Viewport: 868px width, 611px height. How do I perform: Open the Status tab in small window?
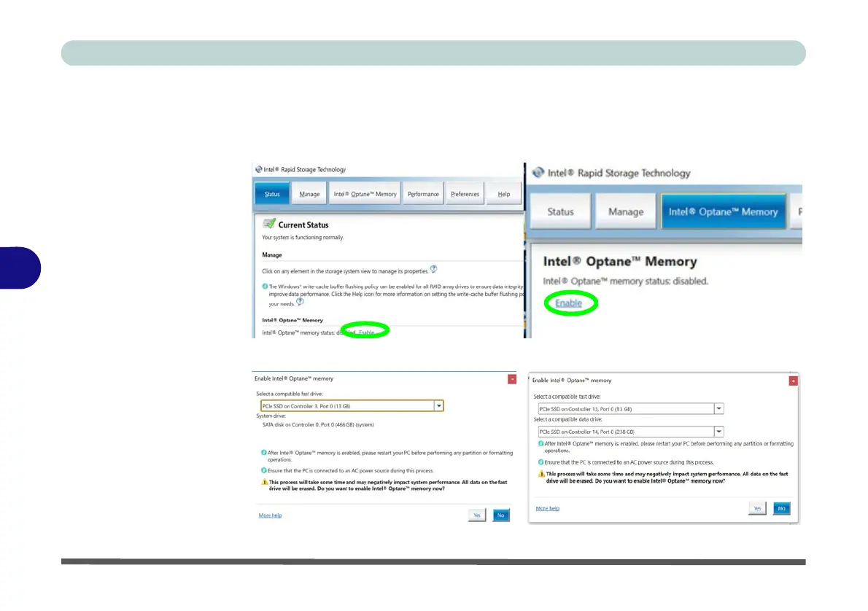272,194
